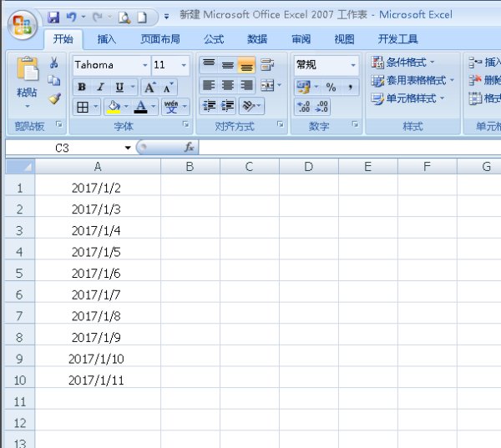The width and height of the screenshot is (501, 448).
Task: Increase the font size
Action: [149, 87]
